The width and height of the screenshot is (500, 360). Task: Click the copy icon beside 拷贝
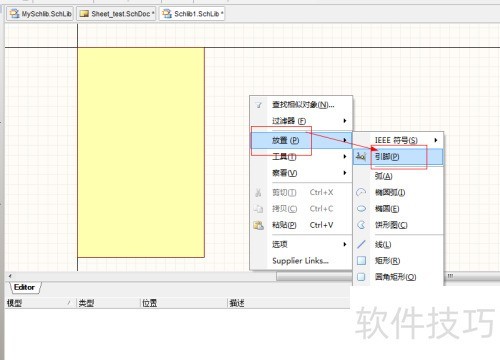258,209
